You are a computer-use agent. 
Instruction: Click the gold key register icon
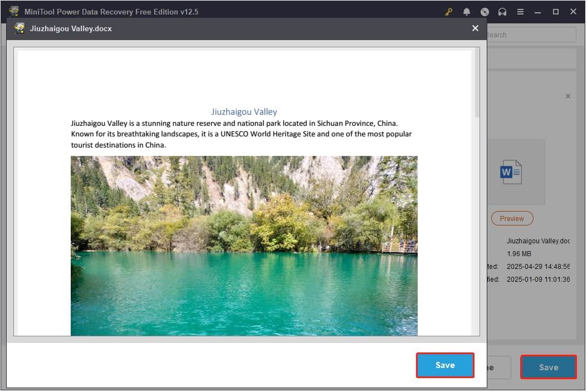[449, 12]
